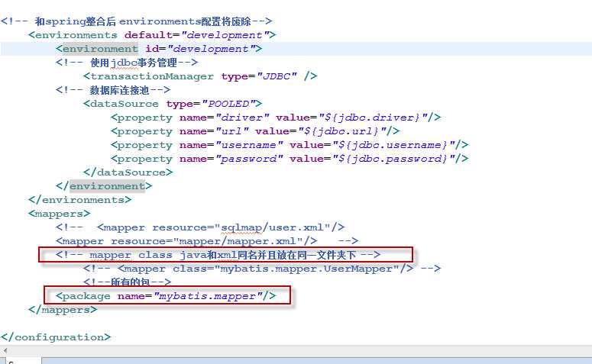The image size is (592, 364).
Task: Click the java和xml同名 mapper class comment
Action: [x=218, y=255]
